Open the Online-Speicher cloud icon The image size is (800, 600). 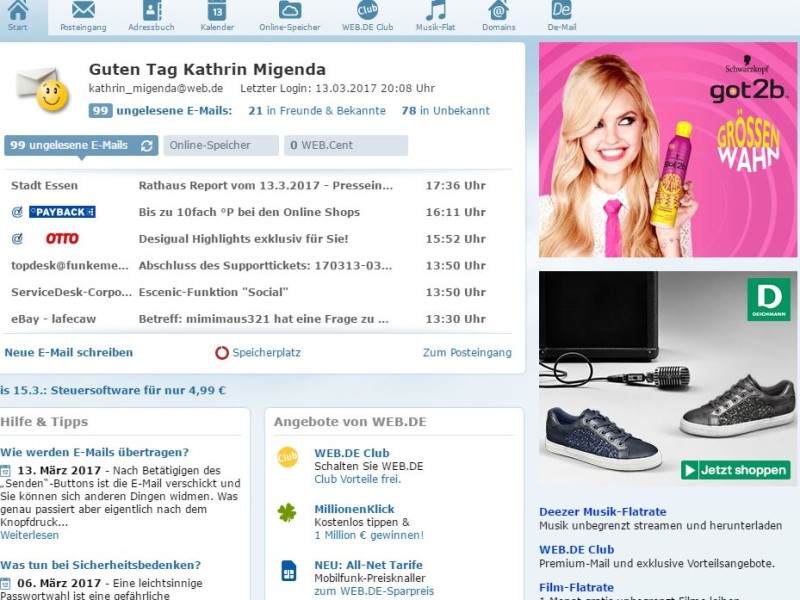pyautogui.click(x=290, y=10)
